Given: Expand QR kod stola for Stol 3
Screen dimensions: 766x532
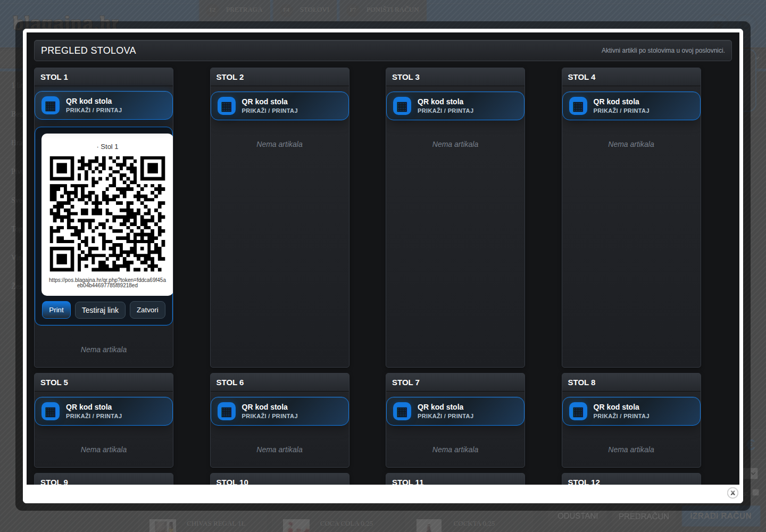Looking at the screenshot, I should pyautogui.click(x=455, y=106).
